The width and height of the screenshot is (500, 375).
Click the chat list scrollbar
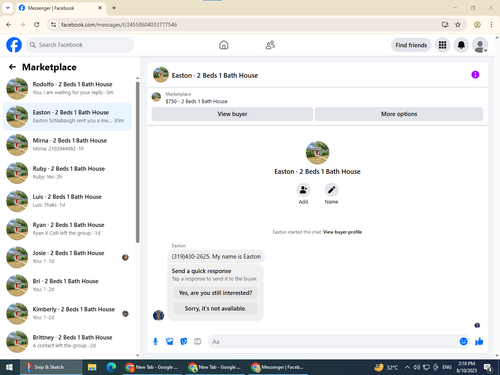(x=138, y=162)
